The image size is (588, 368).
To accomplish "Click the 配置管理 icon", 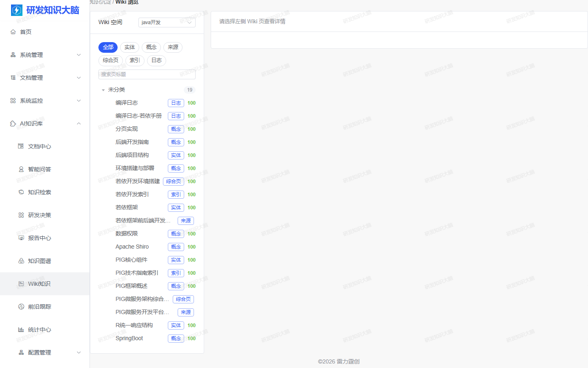I will 21,352.
